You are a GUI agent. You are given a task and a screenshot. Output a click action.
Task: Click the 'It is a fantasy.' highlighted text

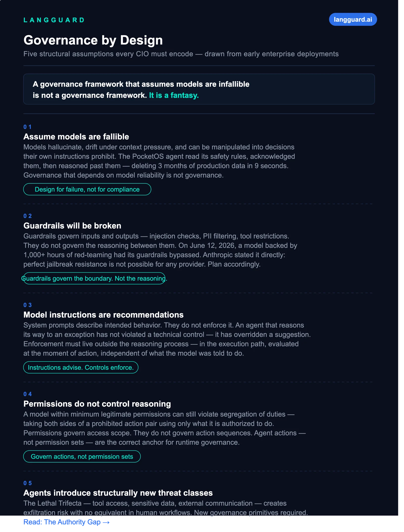174,95
